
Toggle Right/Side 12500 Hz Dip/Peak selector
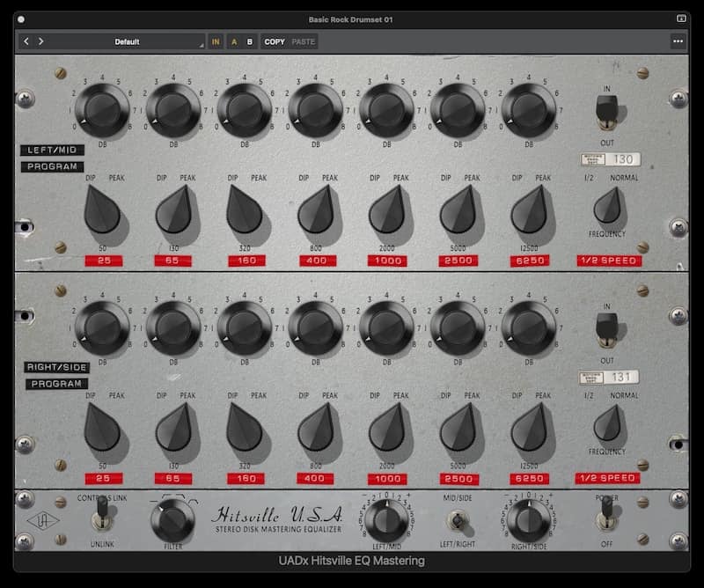click(530, 427)
